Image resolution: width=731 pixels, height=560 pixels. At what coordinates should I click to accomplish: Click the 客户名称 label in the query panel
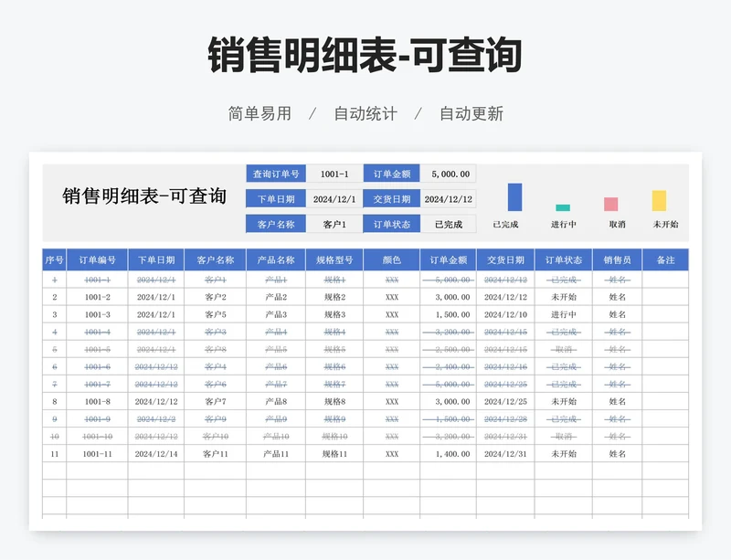coord(276,225)
